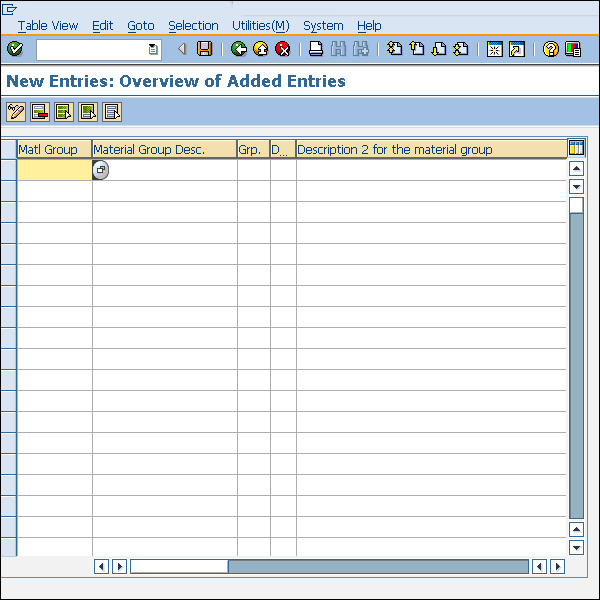
Task: Select the first table row selector
Action: (x=8, y=170)
